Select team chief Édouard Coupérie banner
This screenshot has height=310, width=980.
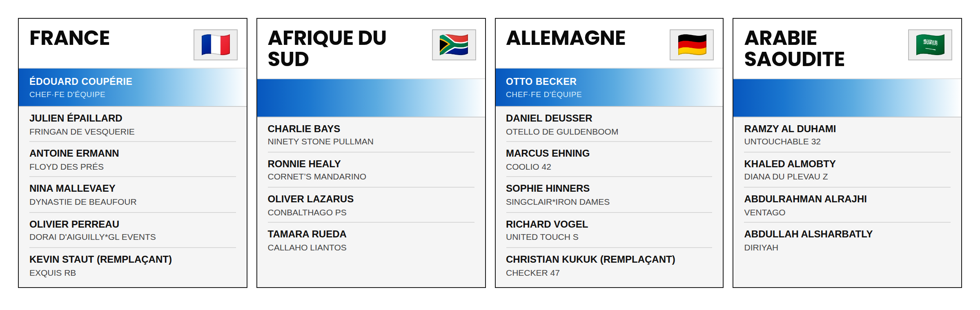(133, 87)
